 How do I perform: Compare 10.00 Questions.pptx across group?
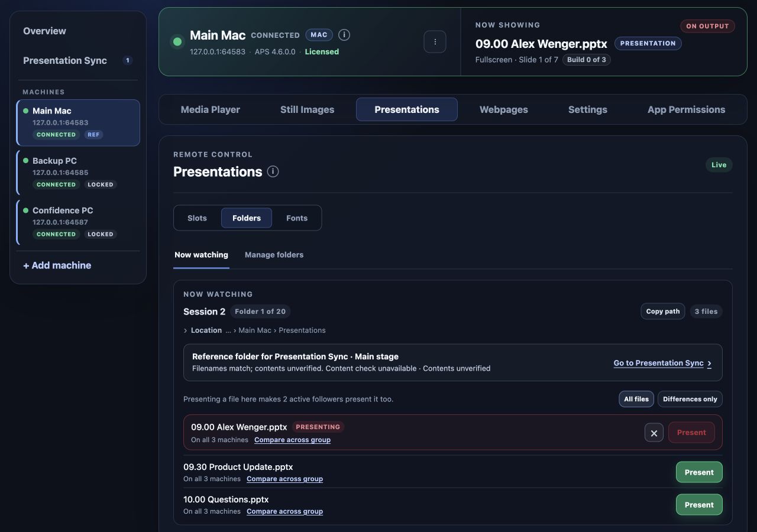[x=284, y=511]
